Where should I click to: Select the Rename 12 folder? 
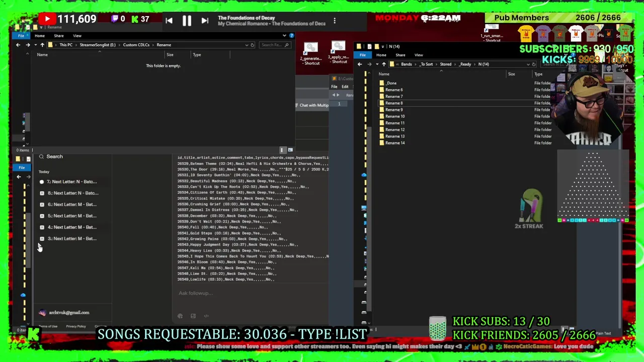point(395,130)
